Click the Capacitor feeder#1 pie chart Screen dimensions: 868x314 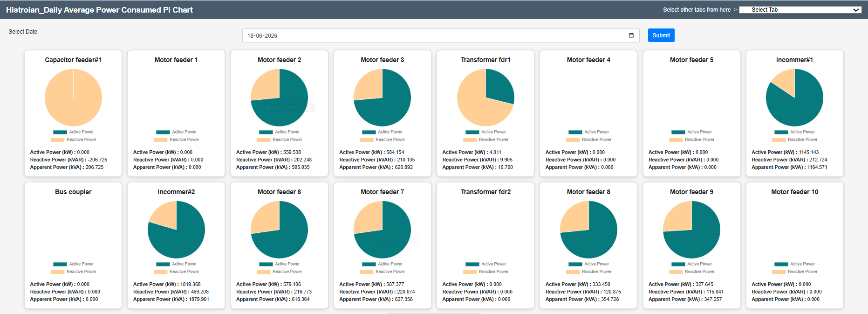click(73, 98)
